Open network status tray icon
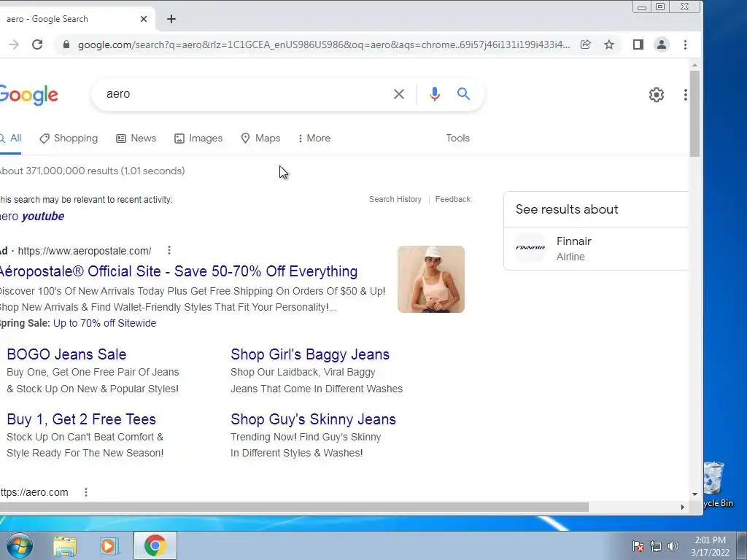Image resolution: width=747 pixels, height=560 pixels. coord(656,547)
